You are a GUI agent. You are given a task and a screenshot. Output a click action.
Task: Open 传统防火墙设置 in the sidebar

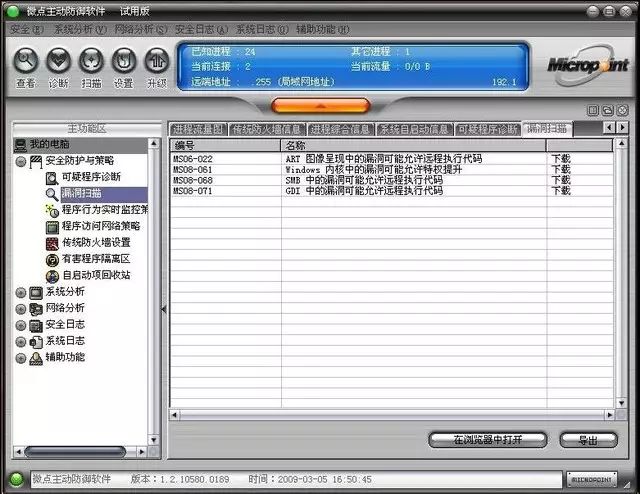[x=96, y=242]
